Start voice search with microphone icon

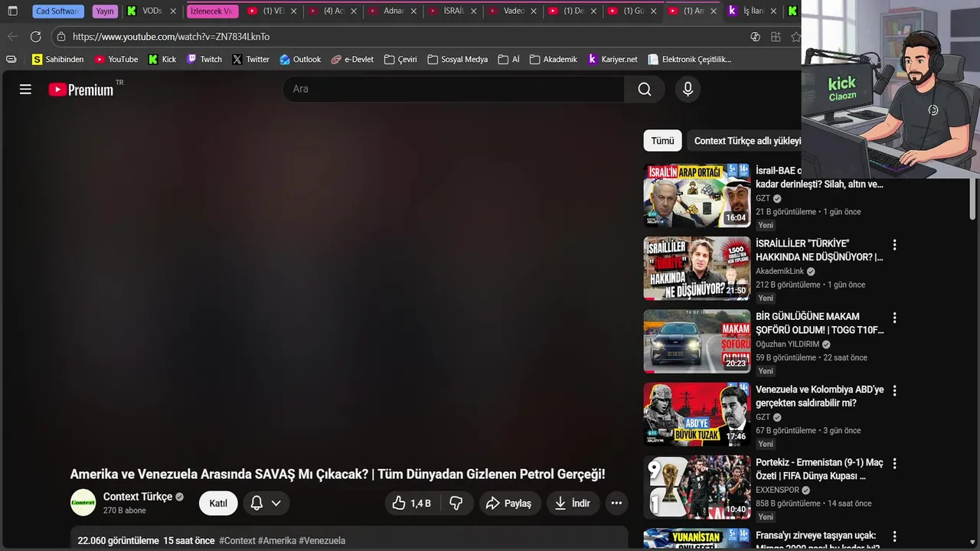click(688, 90)
